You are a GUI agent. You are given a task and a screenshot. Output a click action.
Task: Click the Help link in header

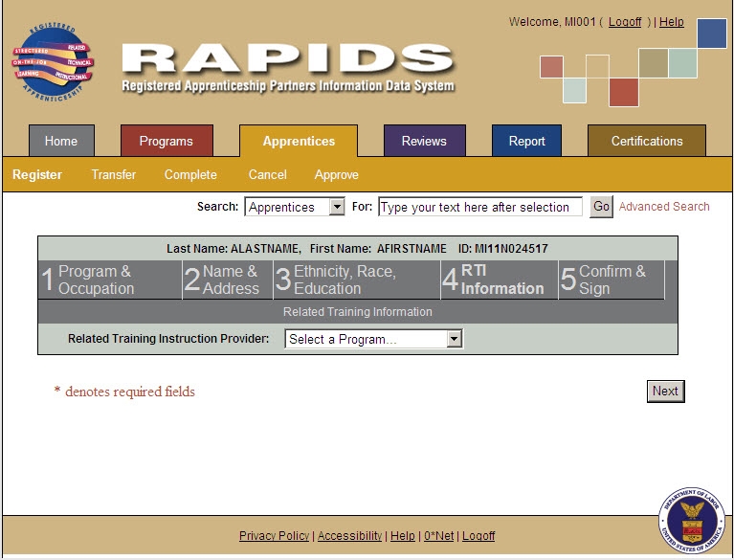(672, 22)
